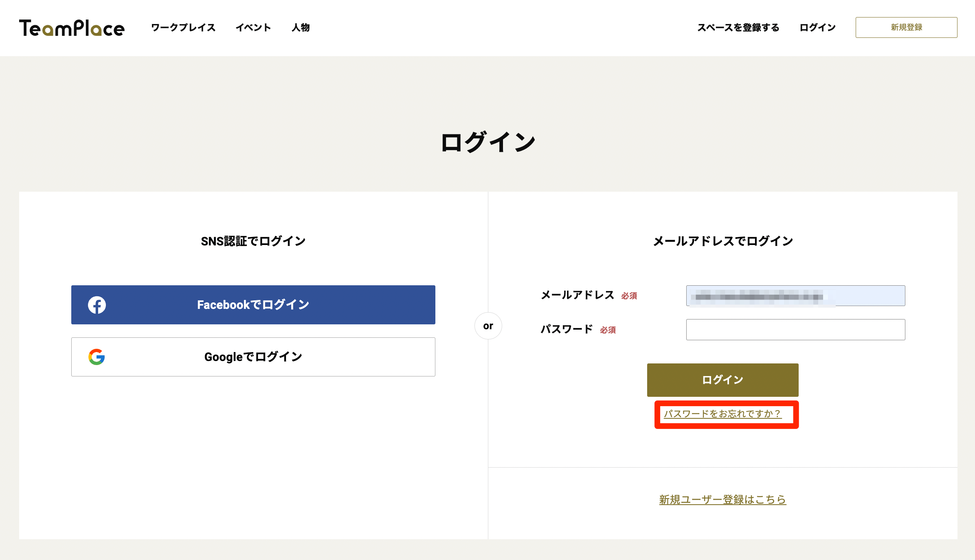Open the イベント menu item
Viewport: 975px width, 560px height.
pos(253,28)
